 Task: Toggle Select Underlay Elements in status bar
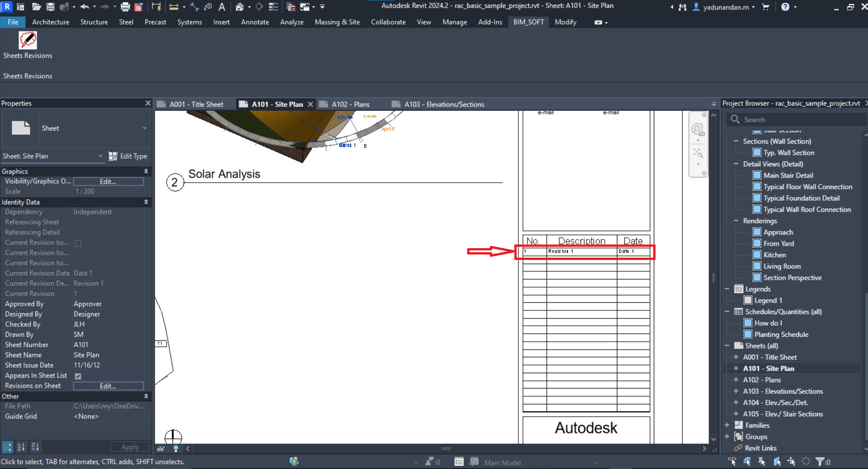[x=747, y=462]
